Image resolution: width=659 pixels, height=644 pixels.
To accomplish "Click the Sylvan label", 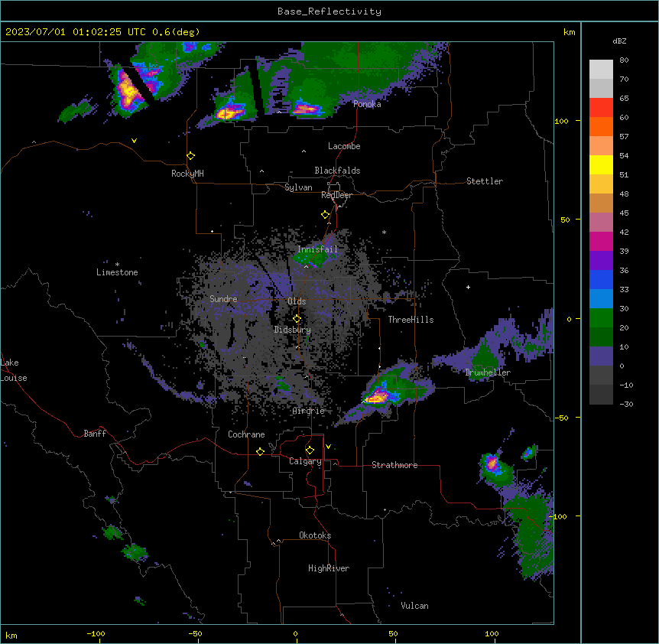I will (x=298, y=187).
